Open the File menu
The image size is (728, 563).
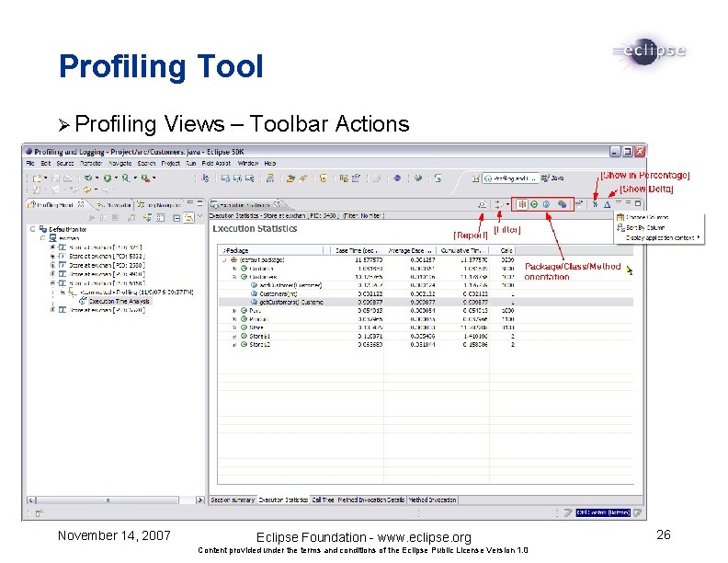(x=30, y=164)
